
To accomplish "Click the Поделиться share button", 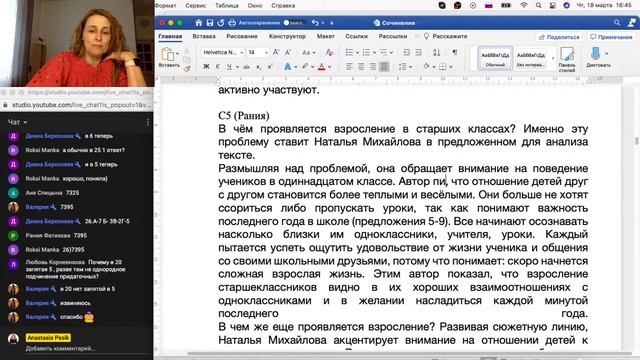I will pyautogui.click(x=559, y=37).
